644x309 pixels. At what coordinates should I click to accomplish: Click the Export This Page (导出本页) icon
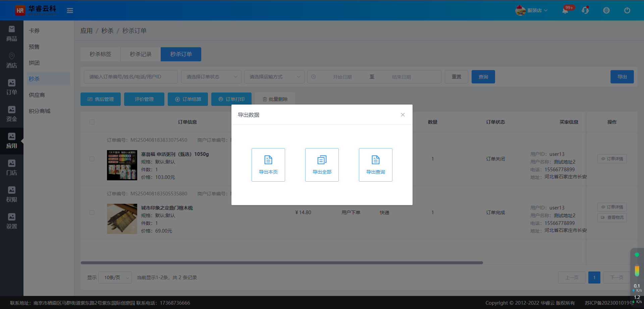[268, 160]
